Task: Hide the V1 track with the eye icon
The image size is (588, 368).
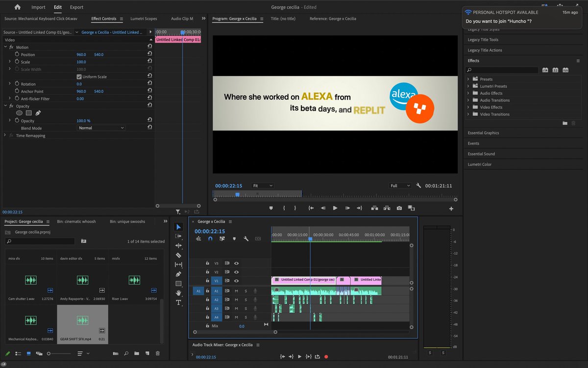Action: [x=236, y=281]
